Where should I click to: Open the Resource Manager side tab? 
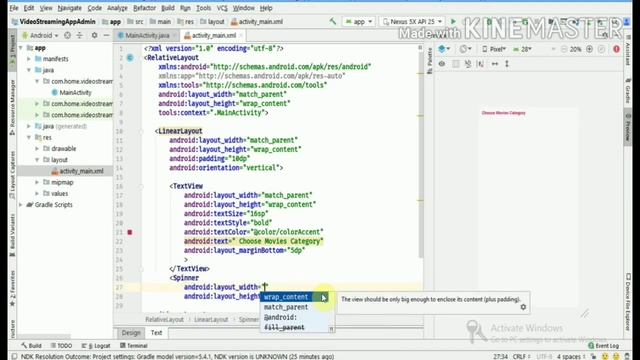pos(12,106)
